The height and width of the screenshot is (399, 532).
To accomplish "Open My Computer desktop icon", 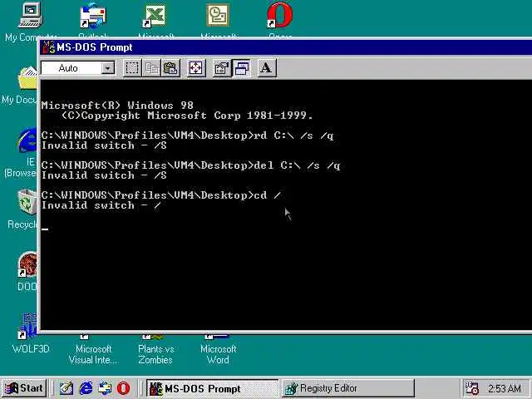I will pos(31,21).
